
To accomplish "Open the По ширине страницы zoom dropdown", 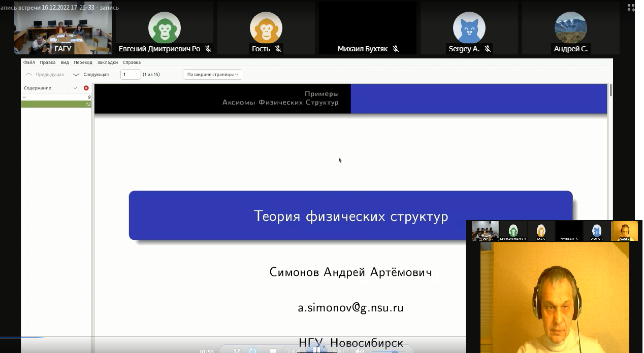I will (212, 75).
